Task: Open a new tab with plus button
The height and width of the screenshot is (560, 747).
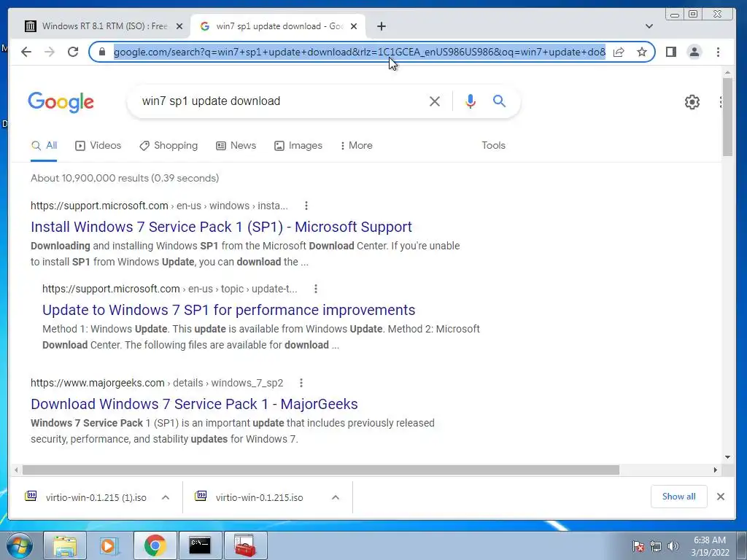Action: [381, 26]
